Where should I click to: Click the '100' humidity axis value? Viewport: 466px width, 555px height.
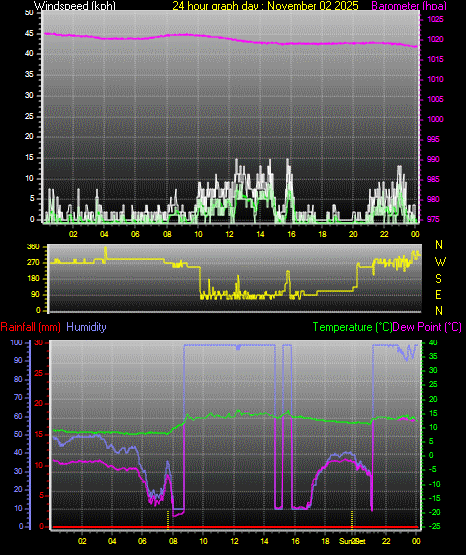coord(17,343)
